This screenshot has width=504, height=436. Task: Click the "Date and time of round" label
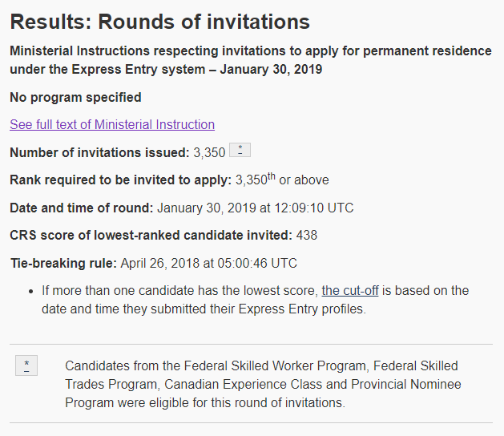(x=81, y=208)
